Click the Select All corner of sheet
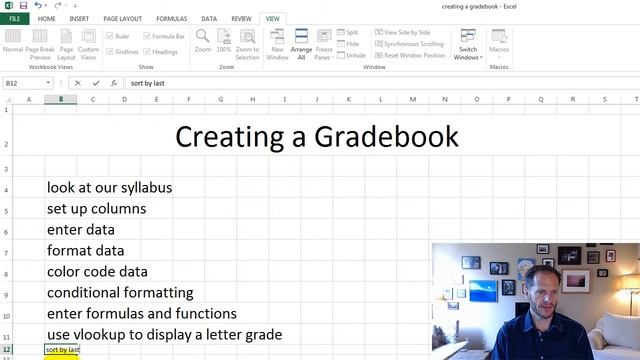Image resolution: width=640 pixels, height=360 pixels. click(6, 99)
